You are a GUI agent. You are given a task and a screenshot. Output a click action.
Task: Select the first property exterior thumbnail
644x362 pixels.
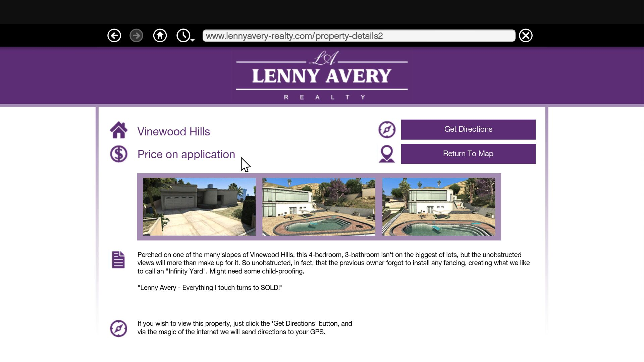pos(199,206)
